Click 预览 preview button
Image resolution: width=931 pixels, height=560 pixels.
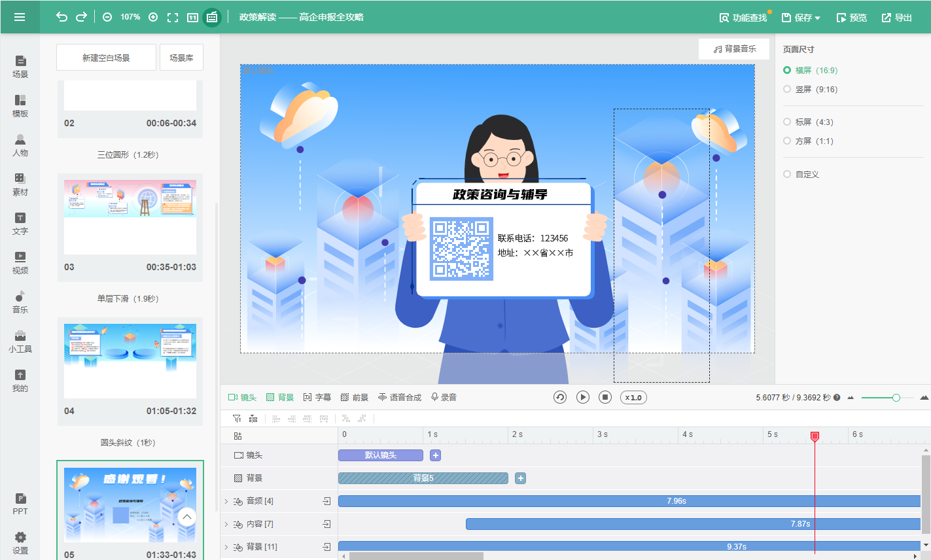coord(852,18)
